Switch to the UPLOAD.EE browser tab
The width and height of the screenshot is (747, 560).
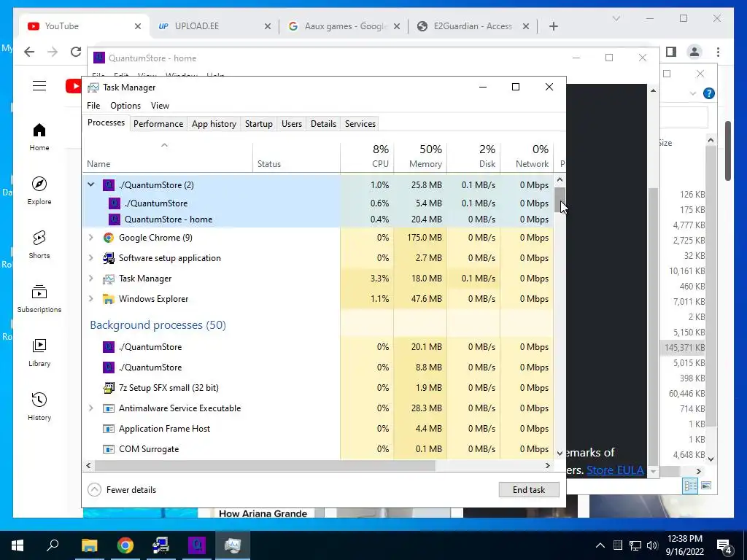214,26
